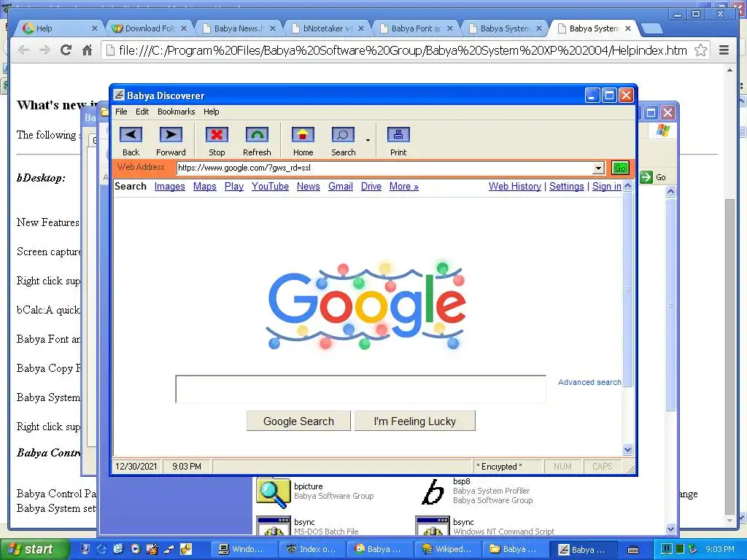This screenshot has height=560, width=747.
Task: Bookmark page with Chrome star icon
Action: [x=700, y=50]
